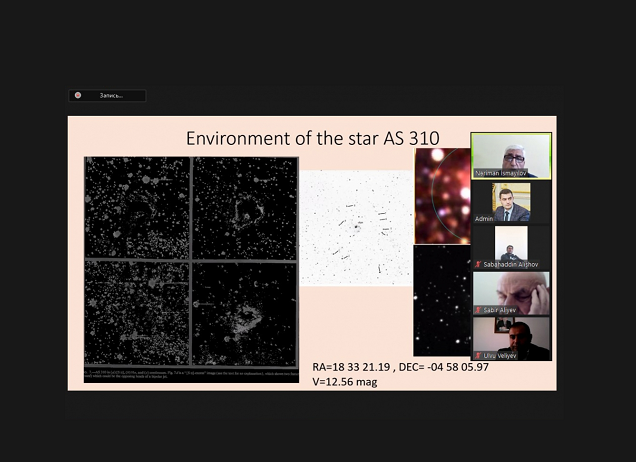Click muted mic icon beside Sabir Aliyev
This screenshot has height=462, width=636.
(477, 310)
